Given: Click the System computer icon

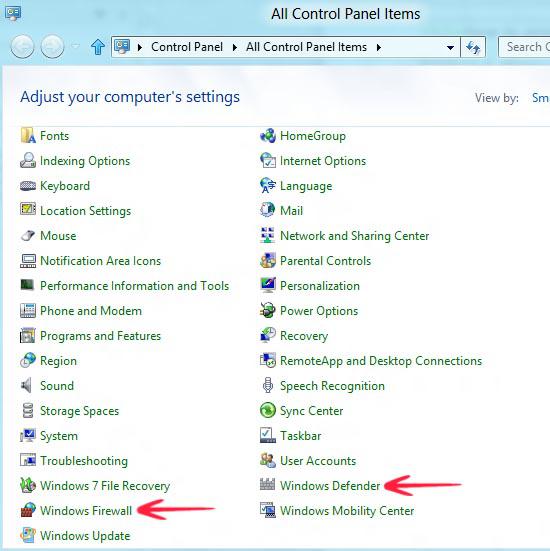Looking at the screenshot, I should 28,436.
